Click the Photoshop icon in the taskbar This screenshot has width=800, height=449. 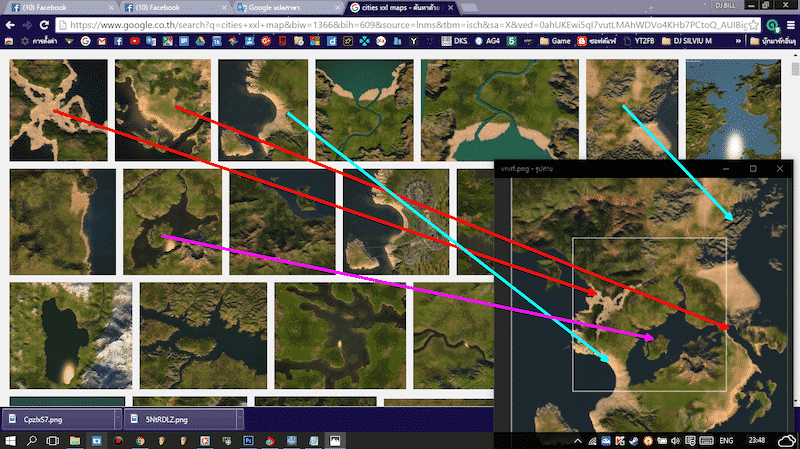click(x=248, y=440)
